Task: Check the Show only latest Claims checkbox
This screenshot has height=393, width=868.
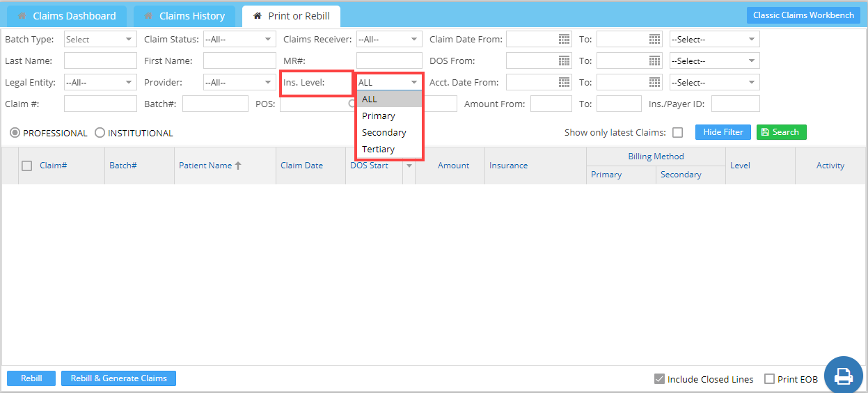Action: [677, 133]
